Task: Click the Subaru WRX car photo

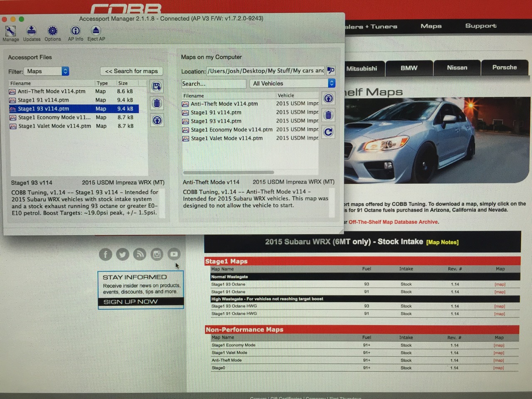Action: (437, 140)
